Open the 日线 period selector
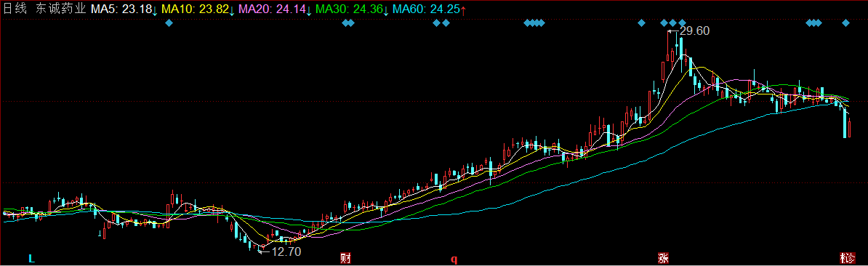868x266 pixels. 14,9
